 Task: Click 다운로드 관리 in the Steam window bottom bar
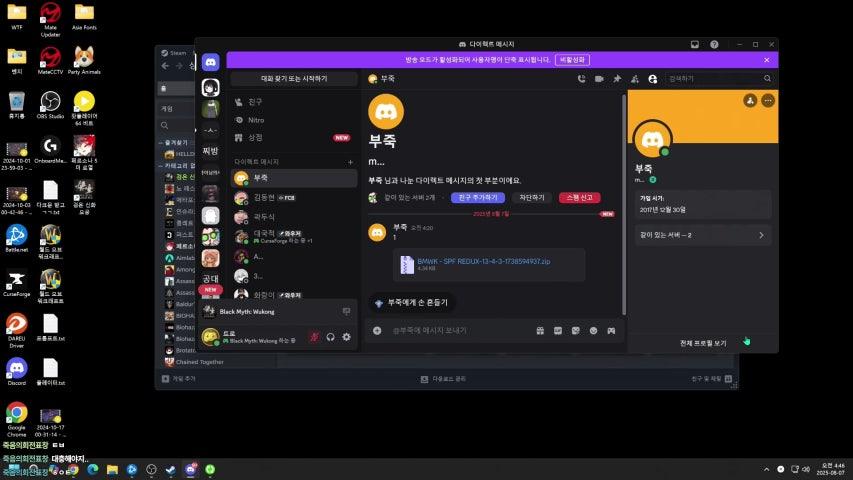(x=443, y=379)
